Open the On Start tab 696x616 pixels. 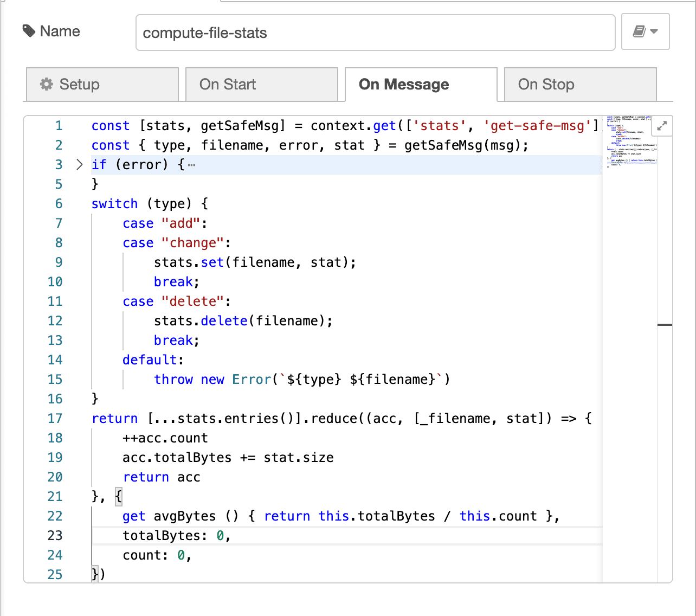coord(261,85)
